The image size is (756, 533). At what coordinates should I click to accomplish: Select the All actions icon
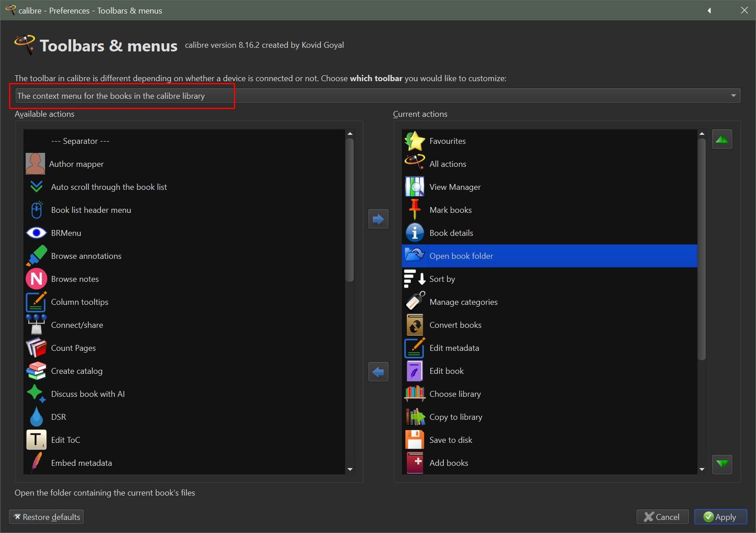point(415,164)
